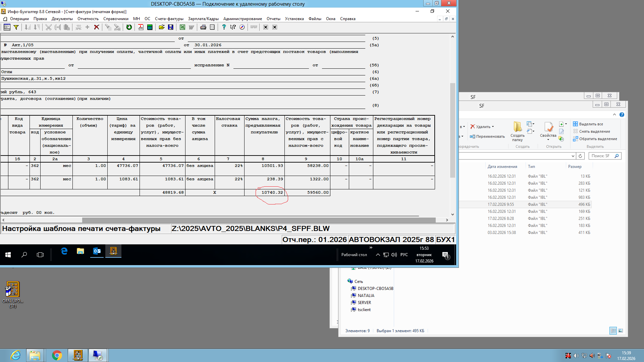Click Выделить все in Explorer ribbon

pyautogui.click(x=591, y=124)
